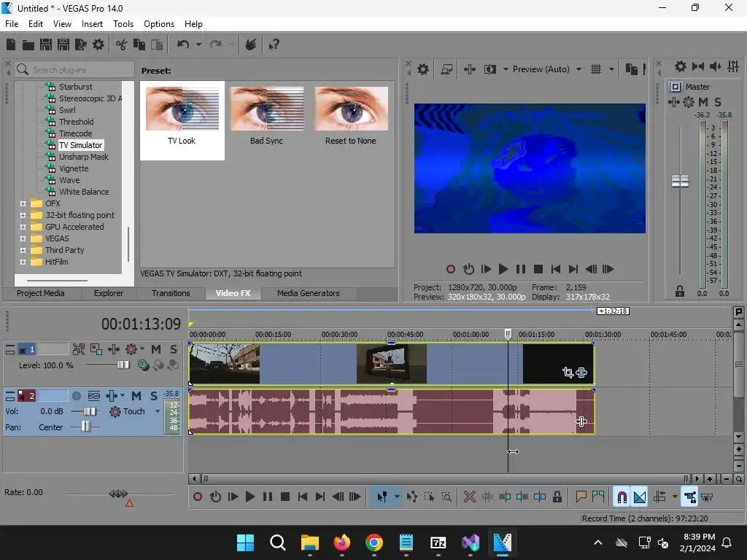Expand the OFX folder
The width and height of the screenshot is (747, 560).
[x=23, y=204]
